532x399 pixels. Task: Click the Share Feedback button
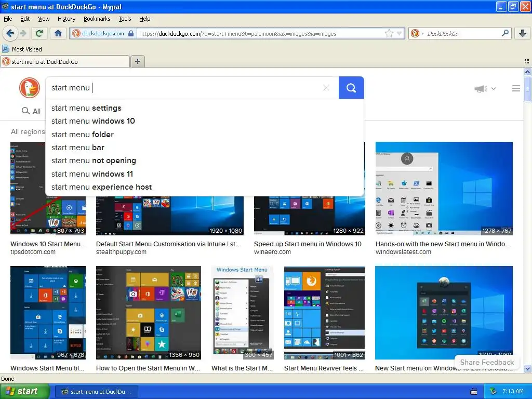tap(487, 362)
